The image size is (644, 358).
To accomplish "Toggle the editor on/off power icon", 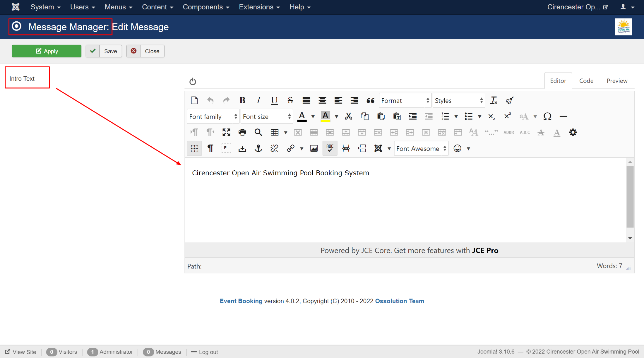I will pos(193,81).
